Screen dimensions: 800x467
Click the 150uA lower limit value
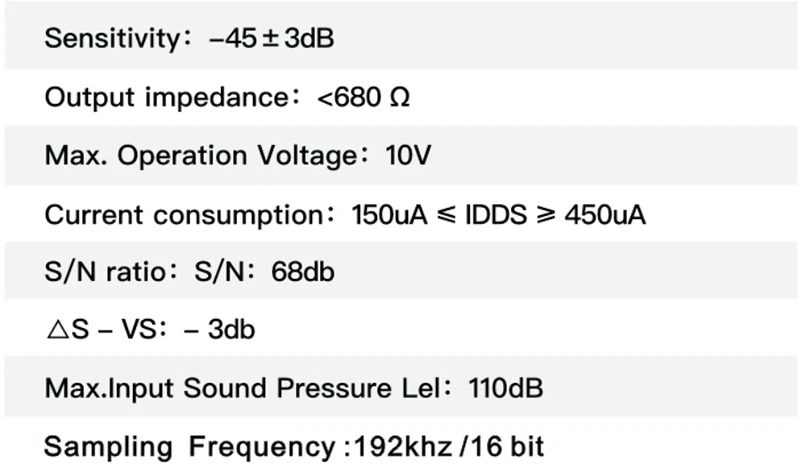pos(389,215)
